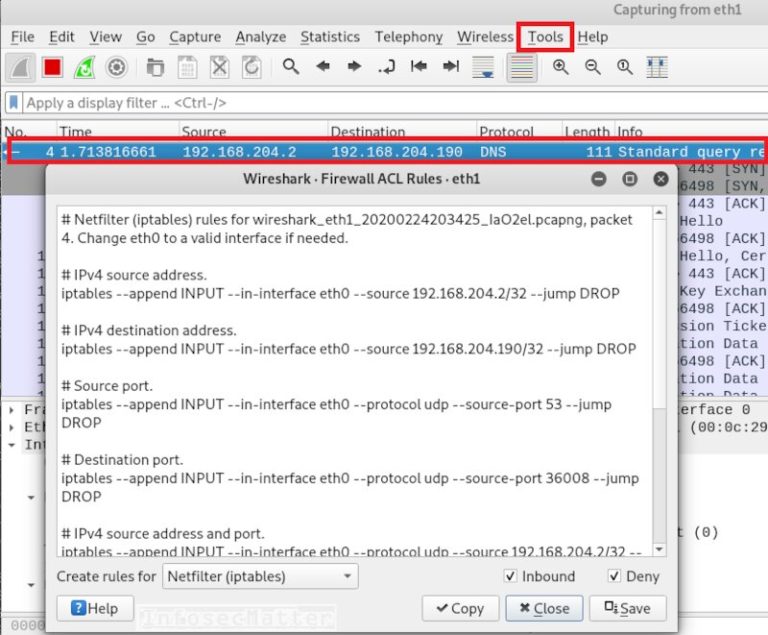
Task: Restart the current capture with the green fin icon
Action: coord(84,67)
